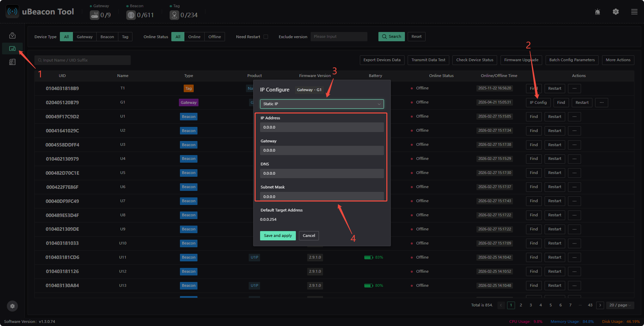
Task: Click Save and apply in IP Configure
Action: [278, 236]
